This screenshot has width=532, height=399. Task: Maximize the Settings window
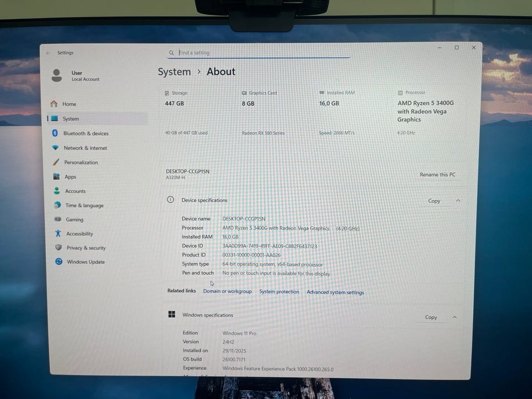[457, 48]
